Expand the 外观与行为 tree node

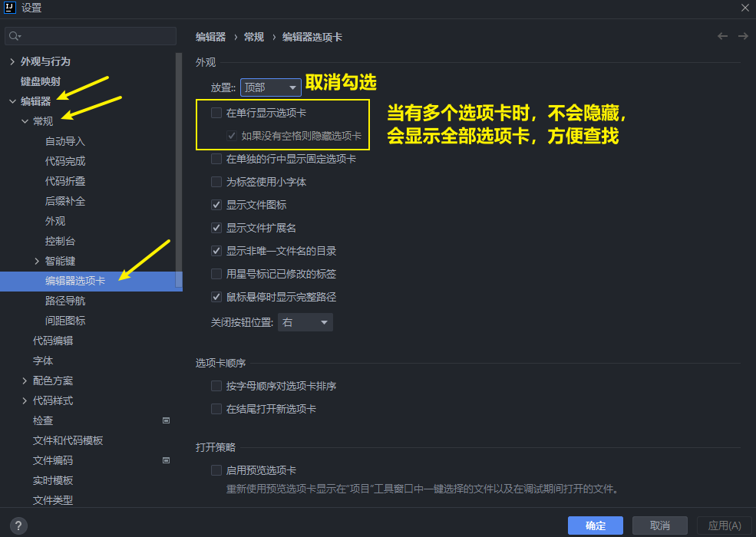[x=12, y=61]
